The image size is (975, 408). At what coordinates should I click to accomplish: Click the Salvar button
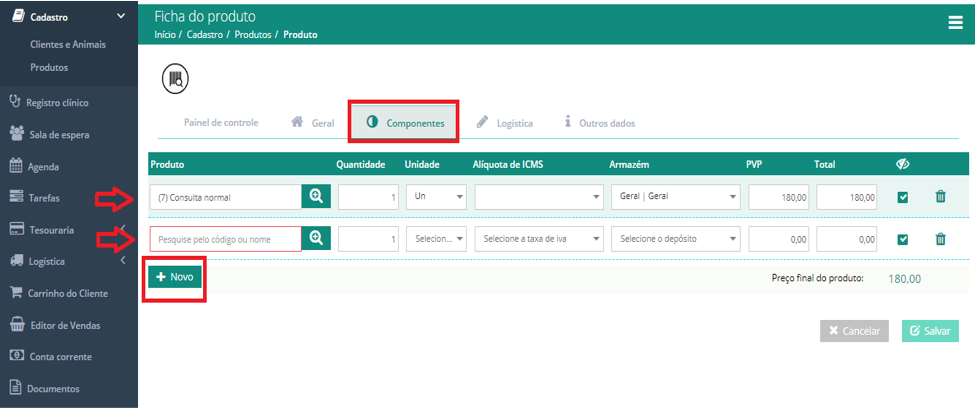tap(930, 331)
